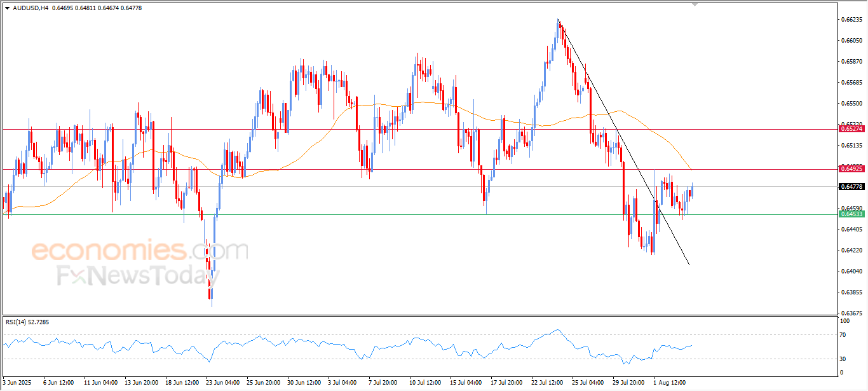Click the 0.65685 price axis label
This screenshot has width=868, height=391.
point(851,83)
